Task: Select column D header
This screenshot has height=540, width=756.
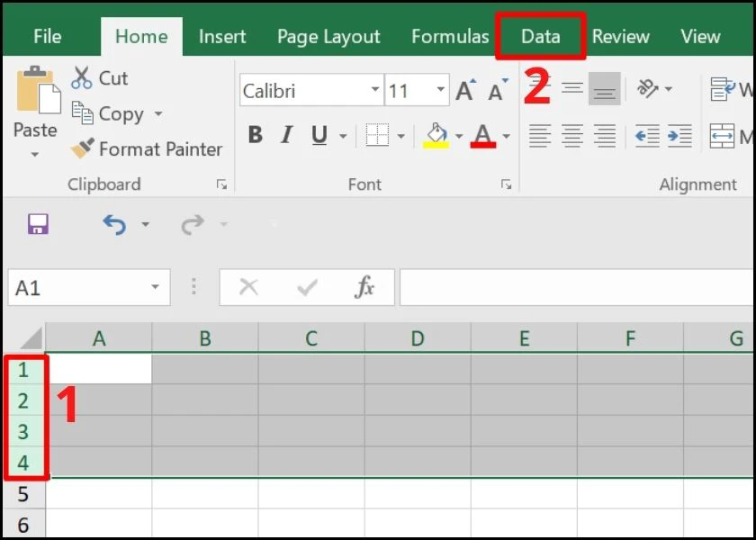Action: [x=418, y=338]
